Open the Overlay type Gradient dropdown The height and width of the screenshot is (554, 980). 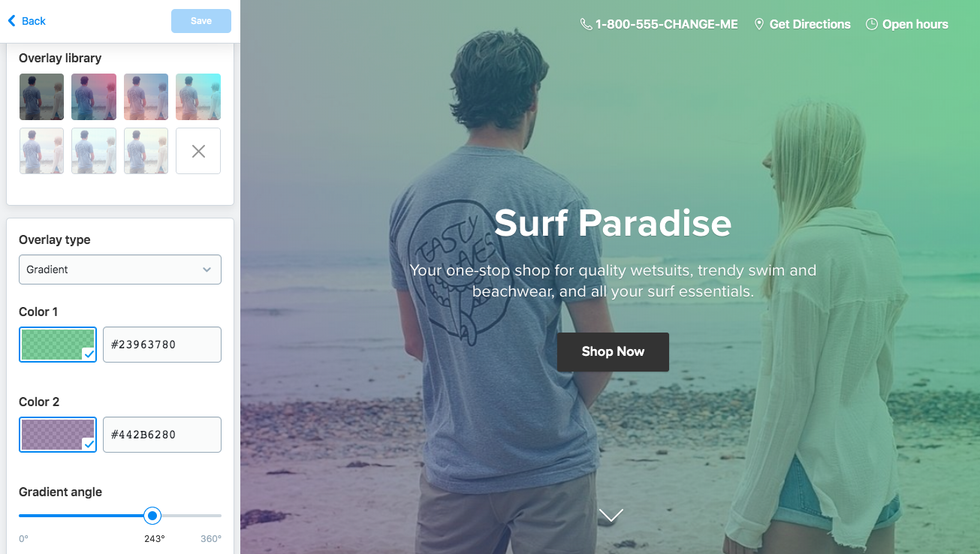pyautogui.click(x=120, y=269)
